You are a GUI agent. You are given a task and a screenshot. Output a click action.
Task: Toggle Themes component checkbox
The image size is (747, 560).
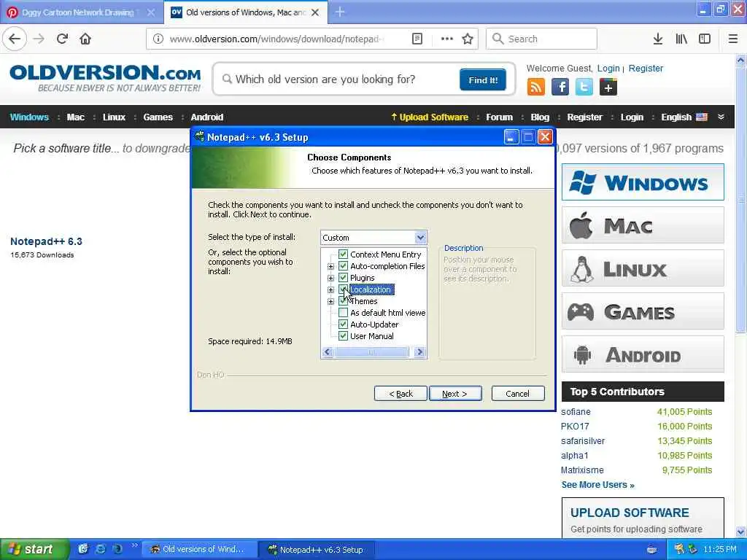tap(343, 301)
